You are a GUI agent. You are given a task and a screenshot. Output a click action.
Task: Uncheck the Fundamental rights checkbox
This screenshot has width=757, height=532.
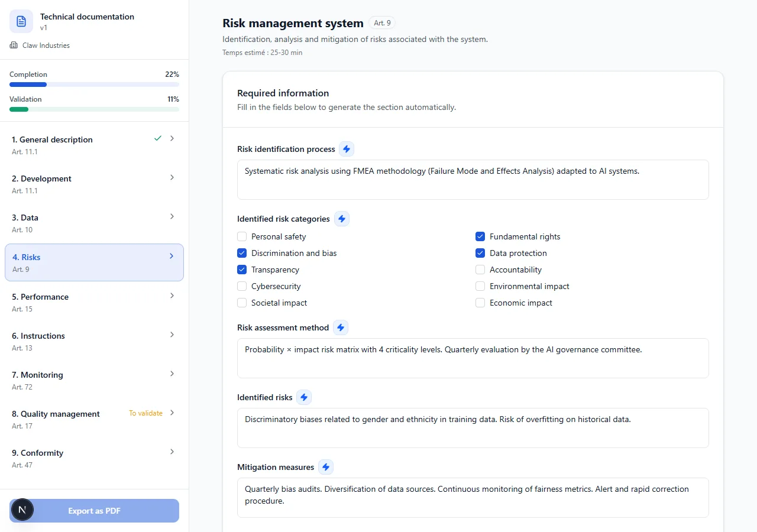(480, 236)
